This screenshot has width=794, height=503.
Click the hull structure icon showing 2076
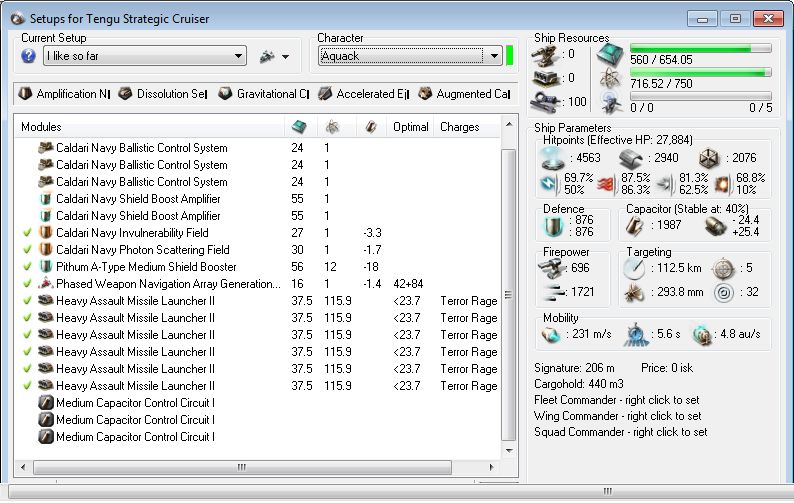click(709, 159)
